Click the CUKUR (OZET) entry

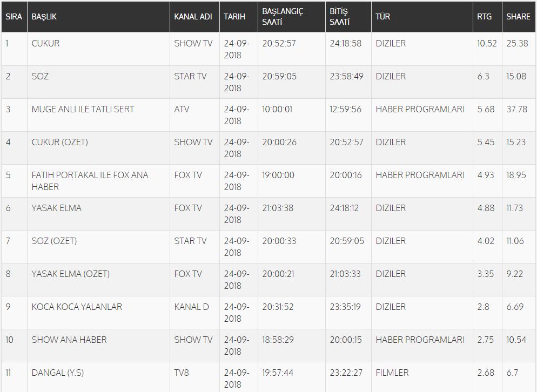coord(59,142)
